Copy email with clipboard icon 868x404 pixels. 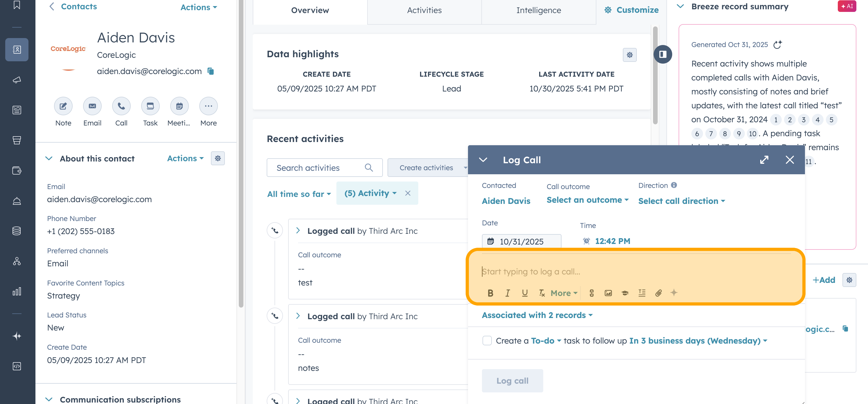click(211, 71)
